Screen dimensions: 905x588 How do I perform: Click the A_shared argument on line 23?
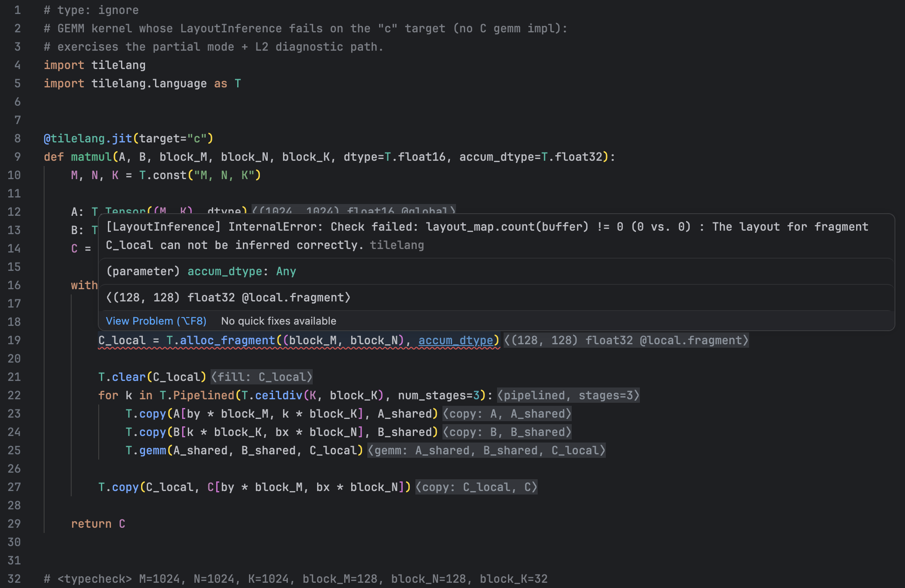pyautogui.click(x=404, y=414)
